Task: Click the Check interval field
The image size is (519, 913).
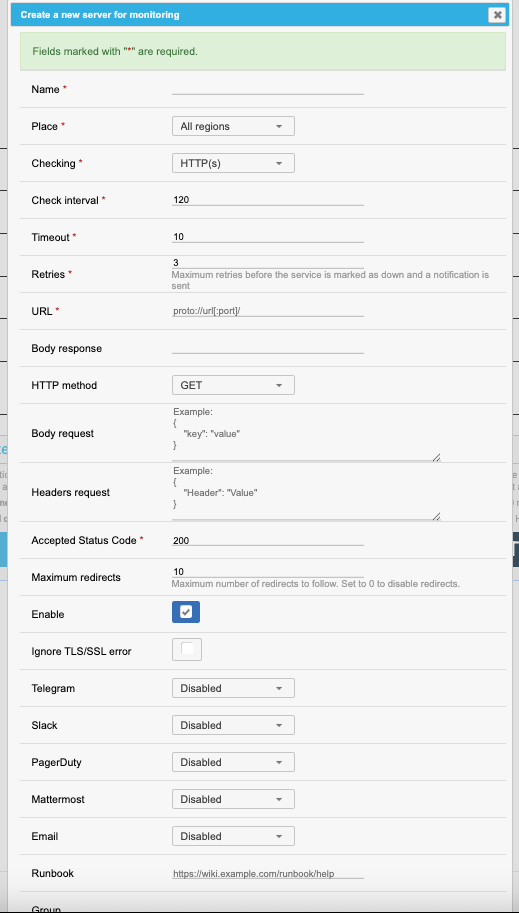Action: click(x=268, y=200)
